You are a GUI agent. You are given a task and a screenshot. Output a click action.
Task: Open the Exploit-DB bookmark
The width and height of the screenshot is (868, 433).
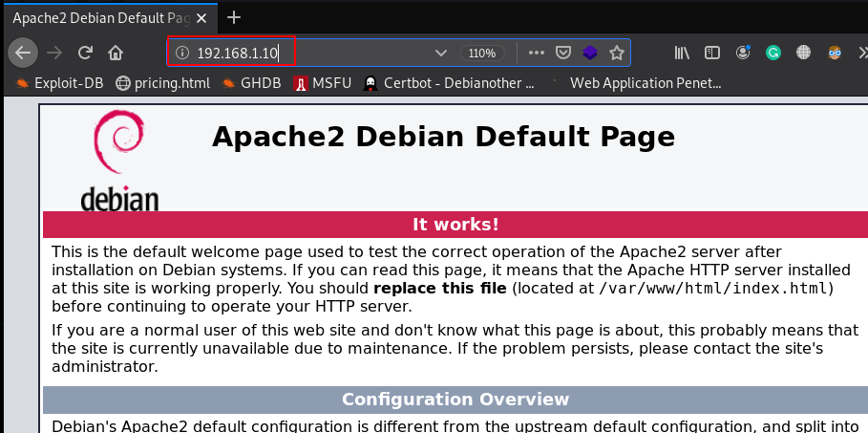pyautogui.click(x=60, y=83)
